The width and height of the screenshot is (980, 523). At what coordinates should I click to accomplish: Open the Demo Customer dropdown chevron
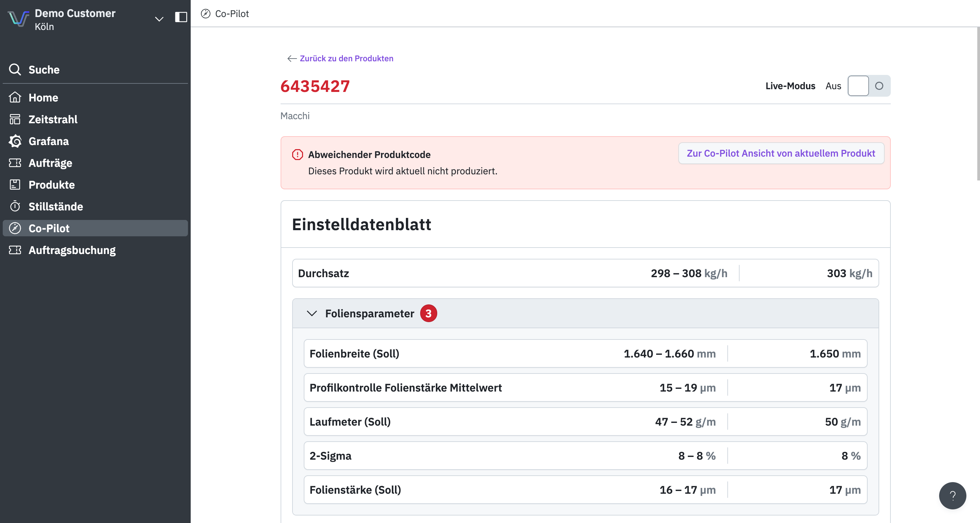[x=159, y=19]
